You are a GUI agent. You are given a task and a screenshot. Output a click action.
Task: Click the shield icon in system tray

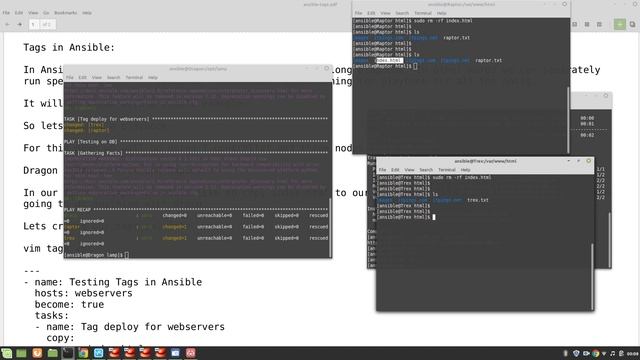576,353
